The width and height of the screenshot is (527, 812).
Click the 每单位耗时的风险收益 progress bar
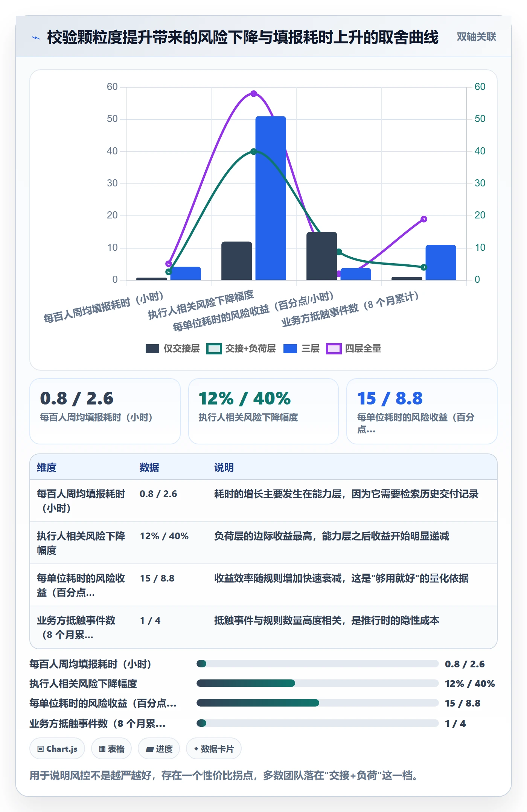[x=318, y=703]
